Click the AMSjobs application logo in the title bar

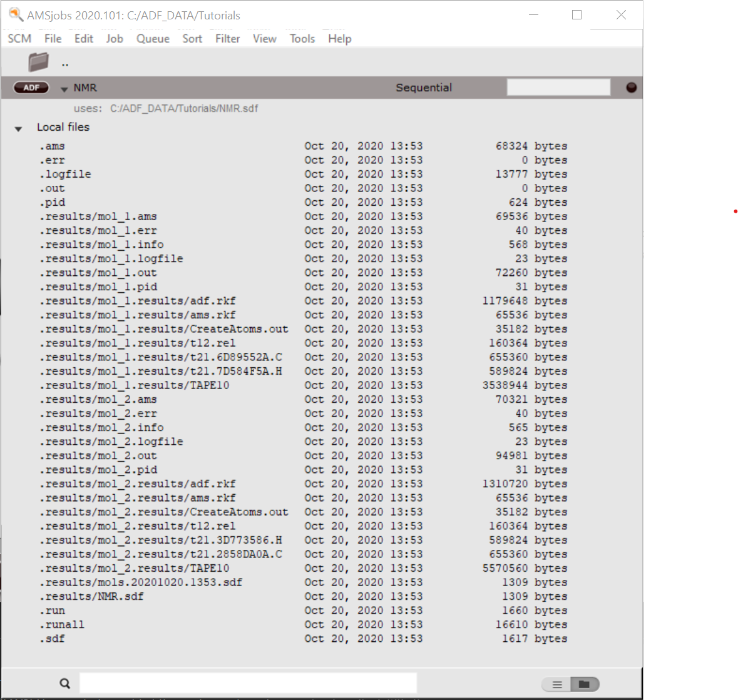point(16,14)
